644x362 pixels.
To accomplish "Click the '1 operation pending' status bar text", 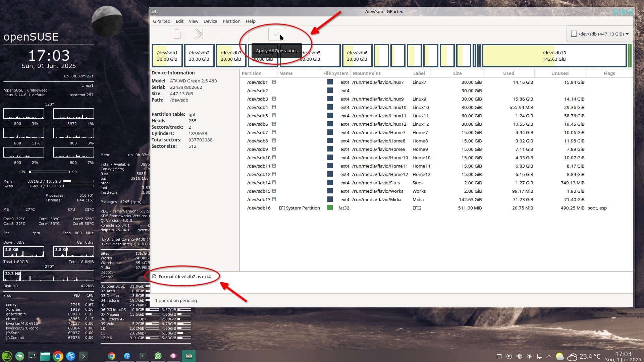I will [x=176, y=300].
